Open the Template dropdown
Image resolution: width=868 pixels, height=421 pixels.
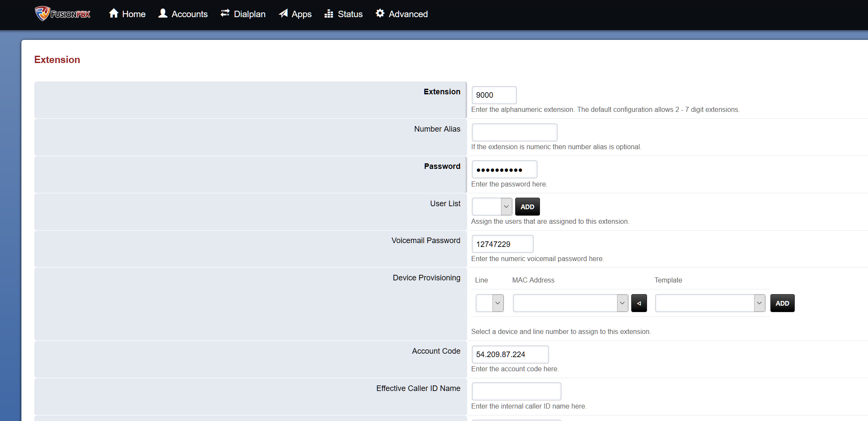(710, 303)
